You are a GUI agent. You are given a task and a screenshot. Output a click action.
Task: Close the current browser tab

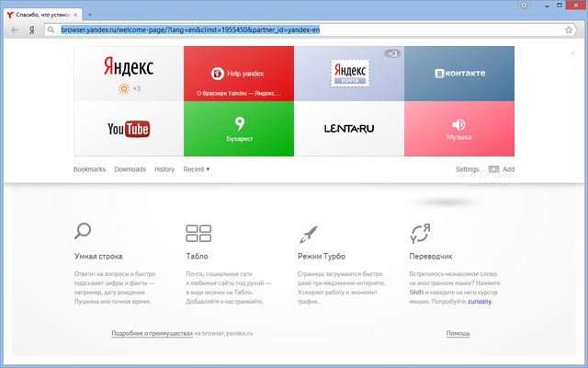tap(75, 15)
